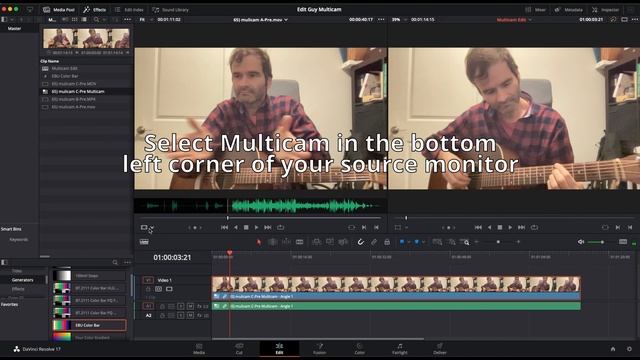Toggle loop playback in source viewer
Screen dimensions: 640x360
[280, 227]
